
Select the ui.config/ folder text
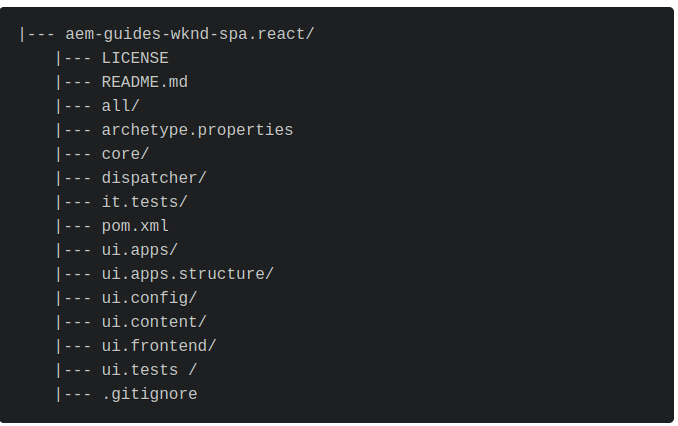[x=149, y=298]
